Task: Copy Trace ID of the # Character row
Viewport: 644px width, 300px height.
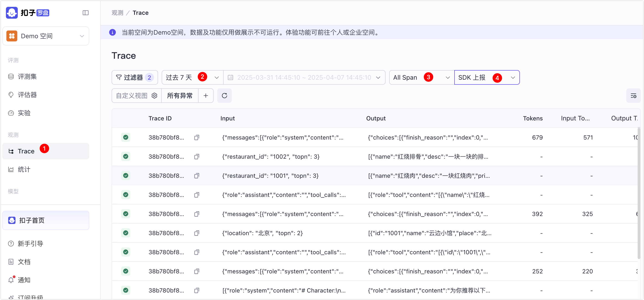Action: [x=197, y=290]
